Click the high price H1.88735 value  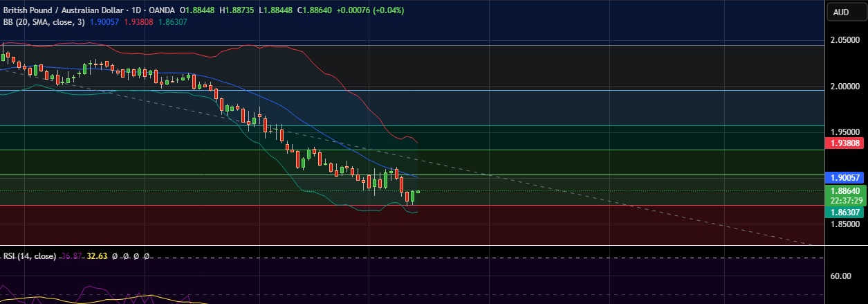pyautogui.click(x=237, y=10)
